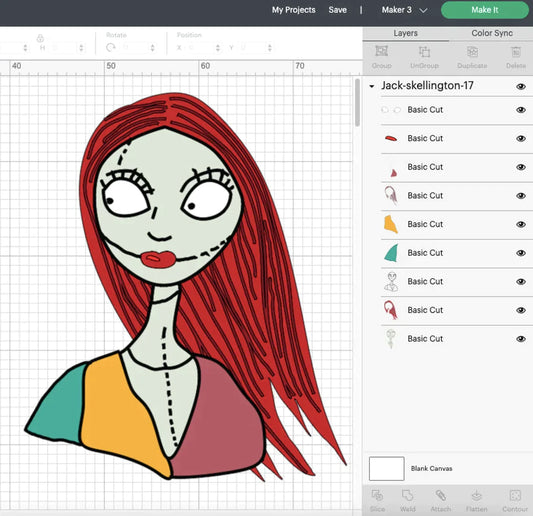Click the Slice tool icon
This screenshot has height=516, width=533.
click(x=377, y=496)
